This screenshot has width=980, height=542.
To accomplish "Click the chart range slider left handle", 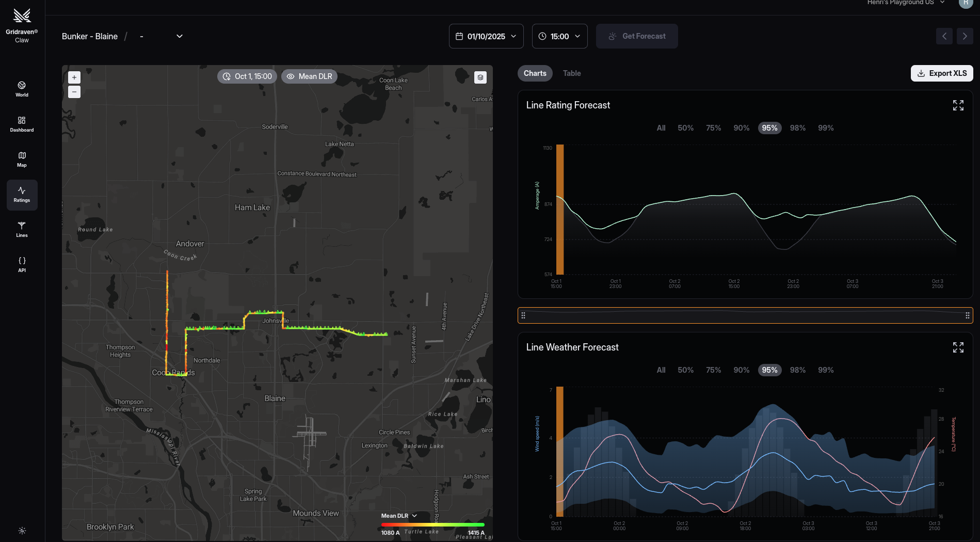I will [523, 315].
